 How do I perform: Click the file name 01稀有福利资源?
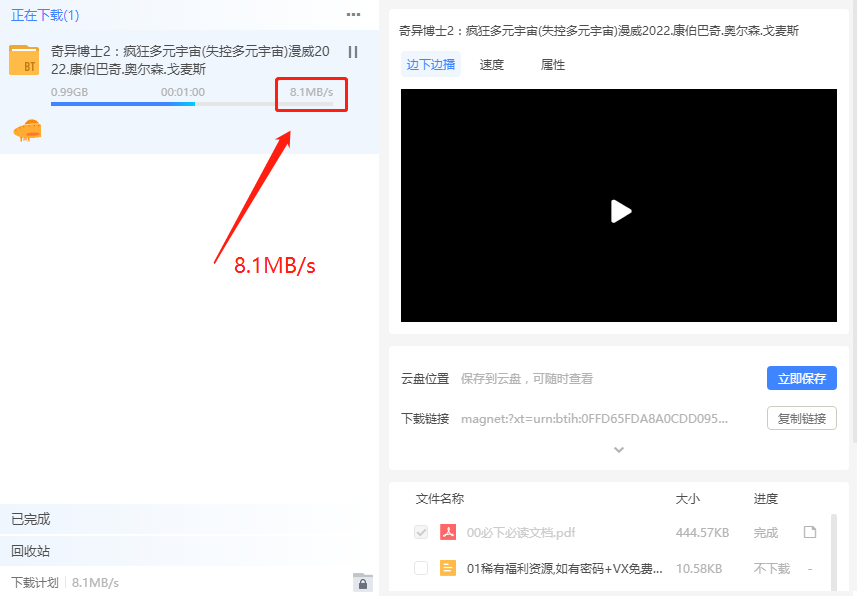(565, 569)
